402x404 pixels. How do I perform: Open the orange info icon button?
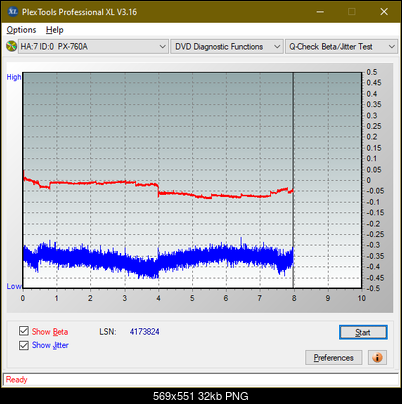pos(377,358)
